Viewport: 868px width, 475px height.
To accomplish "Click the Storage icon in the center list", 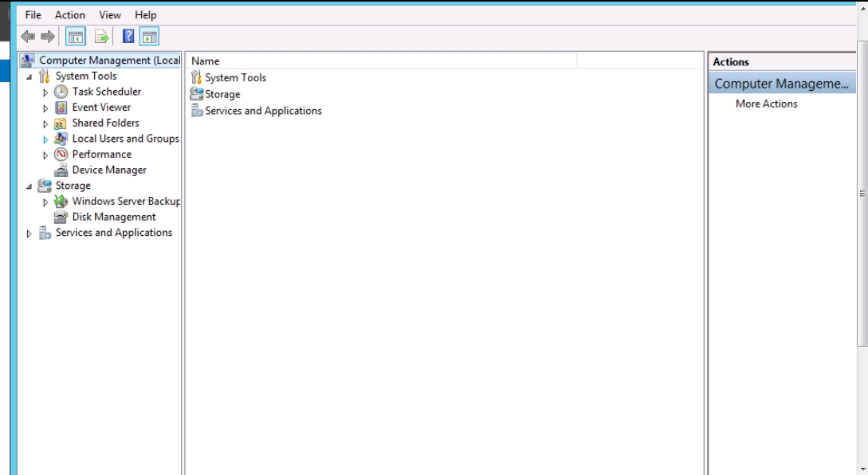I will click(197, 94).
